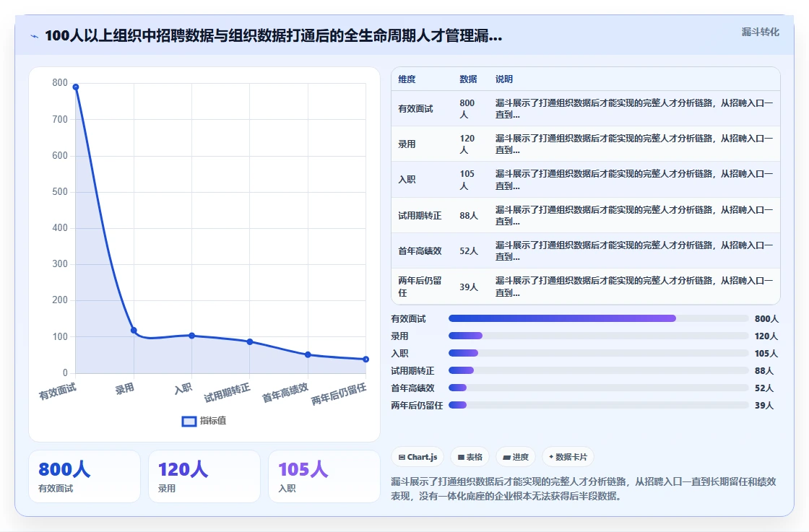Click the 两年后仍留任 progress bar
809x532 pixels.
(x=599, y=405)
